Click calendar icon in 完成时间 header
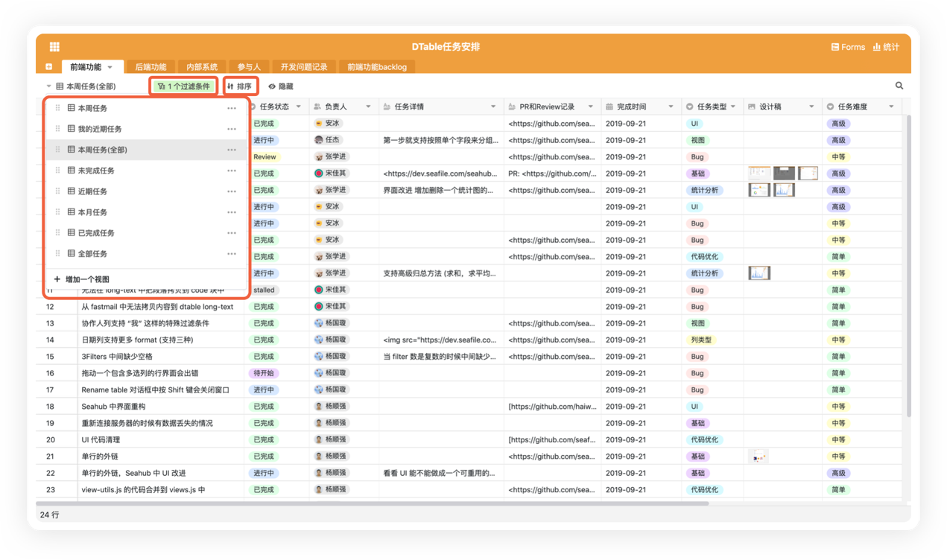This screenshot has height=560, width=947. pos(609,106)
